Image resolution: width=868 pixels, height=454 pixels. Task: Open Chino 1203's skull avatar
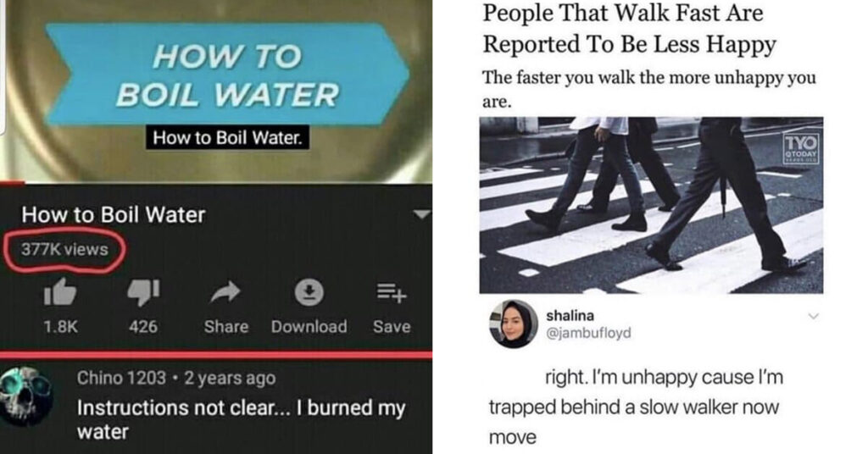(26, 396)
